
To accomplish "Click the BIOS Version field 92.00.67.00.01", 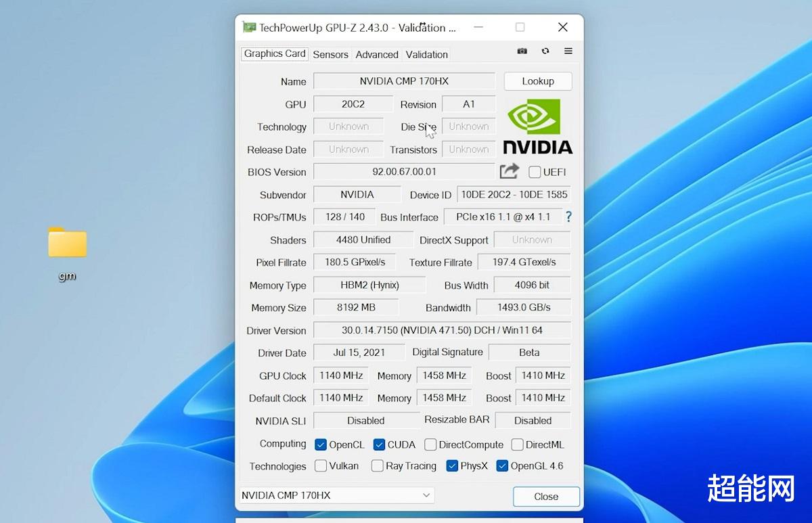I will coord(404,172).
